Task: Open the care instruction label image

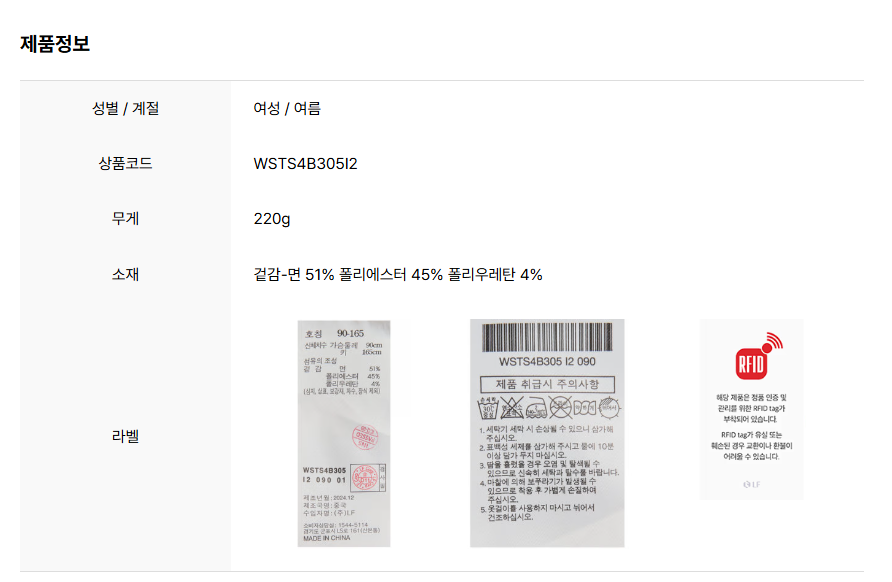Action: pos(547,434)
